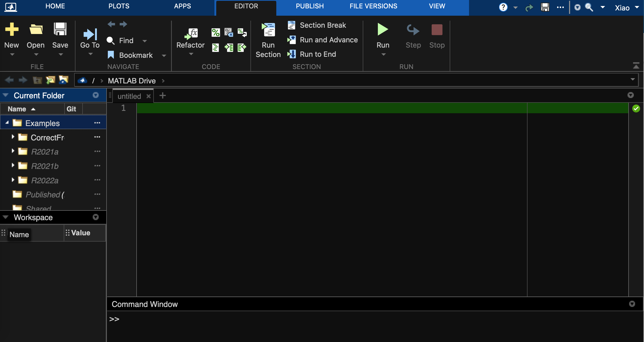Click the green code analyzer checkmark
Screen dimensions: 644x342
636,109
